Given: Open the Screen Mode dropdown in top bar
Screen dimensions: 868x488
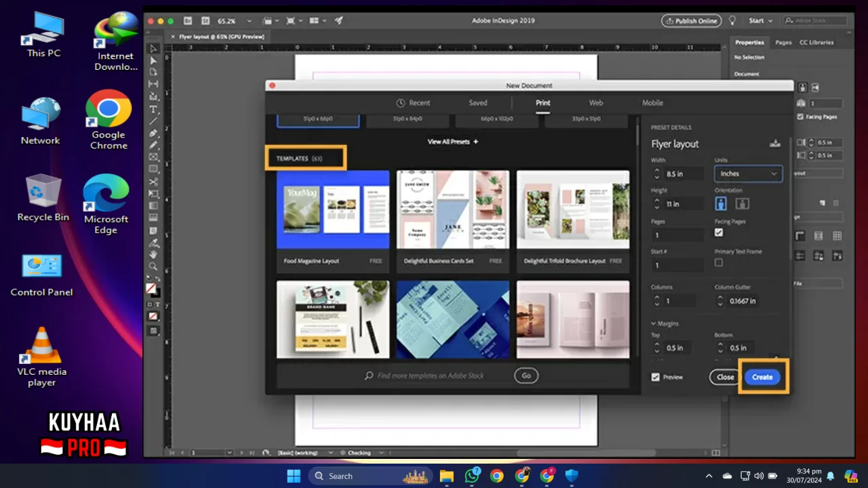Looking at the screenshot, I should click(294, 21).
